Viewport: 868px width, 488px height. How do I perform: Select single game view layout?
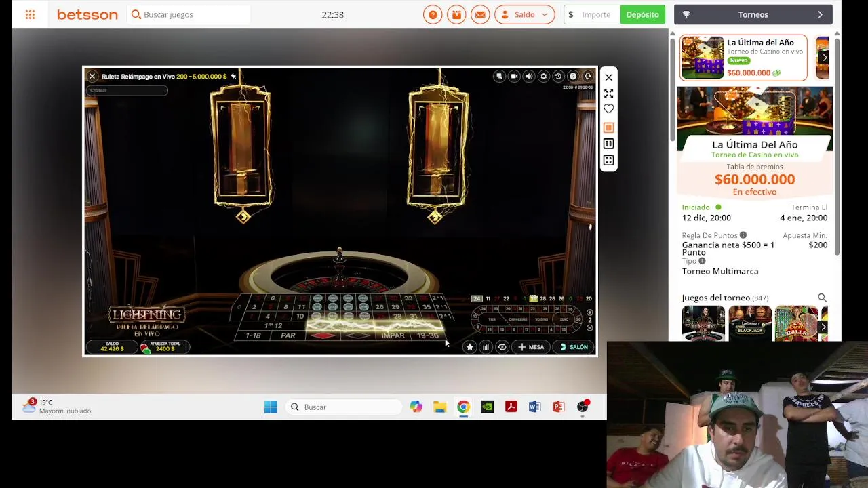(608, 127)
